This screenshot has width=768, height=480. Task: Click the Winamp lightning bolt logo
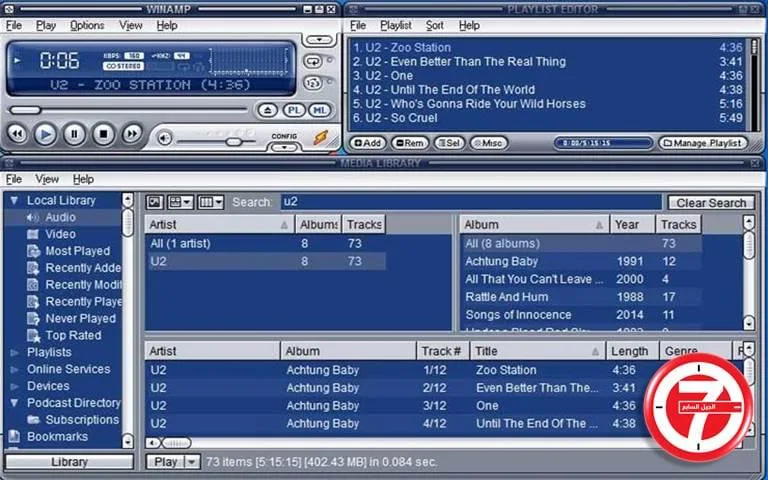pos(321,138)
